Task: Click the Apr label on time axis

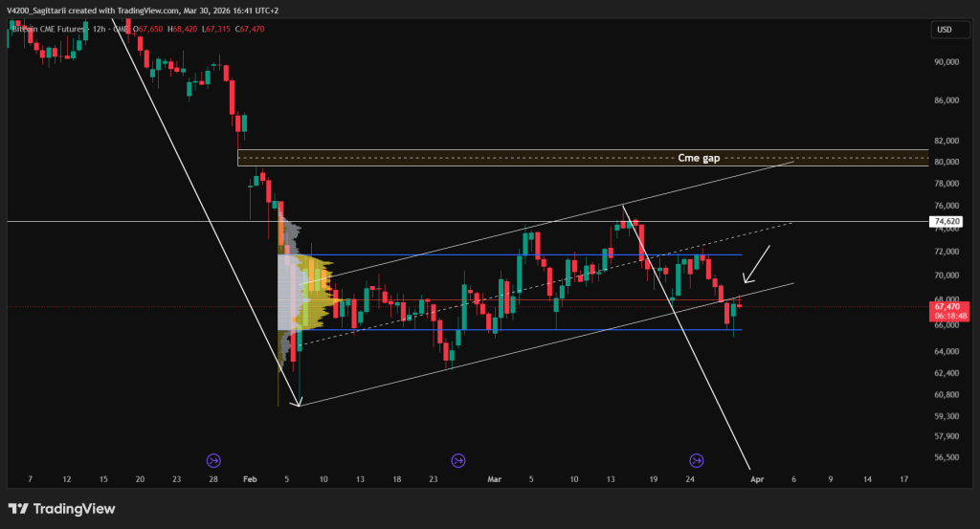Action: (756, 478)
